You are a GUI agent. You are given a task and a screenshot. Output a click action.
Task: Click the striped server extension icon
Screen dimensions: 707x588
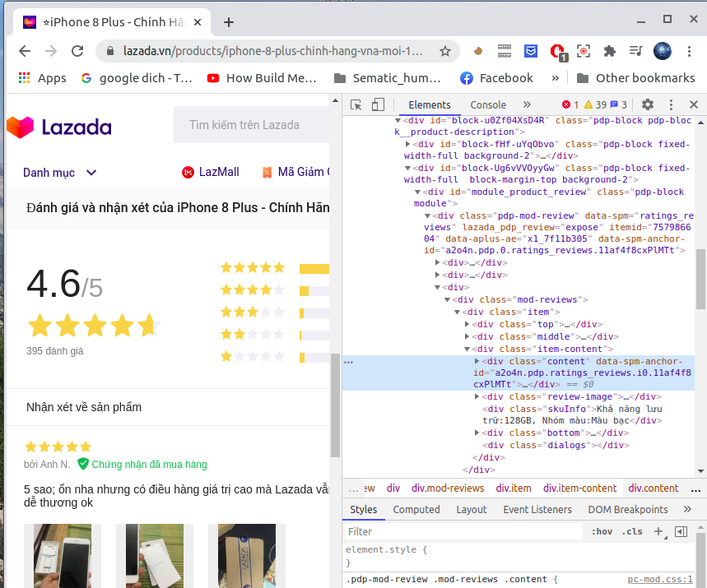pyautogui.click(x=504, y=51)
